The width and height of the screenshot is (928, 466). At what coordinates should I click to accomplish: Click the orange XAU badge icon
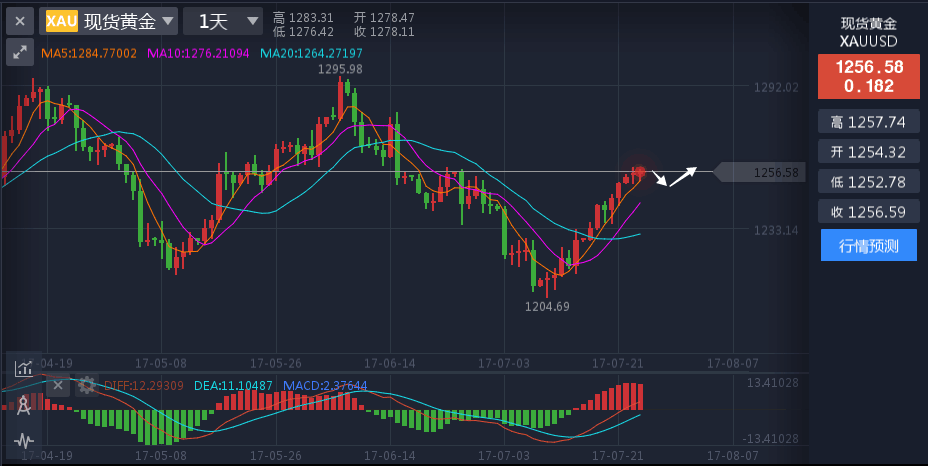tap(61, 21)
